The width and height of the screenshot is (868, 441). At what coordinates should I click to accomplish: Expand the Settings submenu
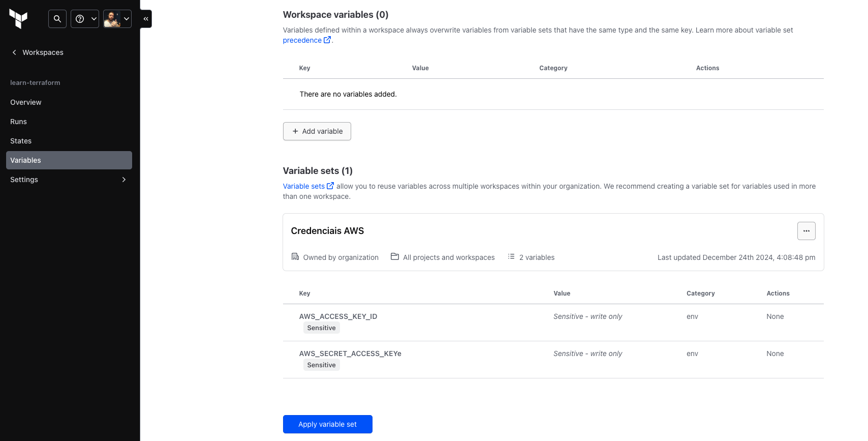(x=69, y=180)
